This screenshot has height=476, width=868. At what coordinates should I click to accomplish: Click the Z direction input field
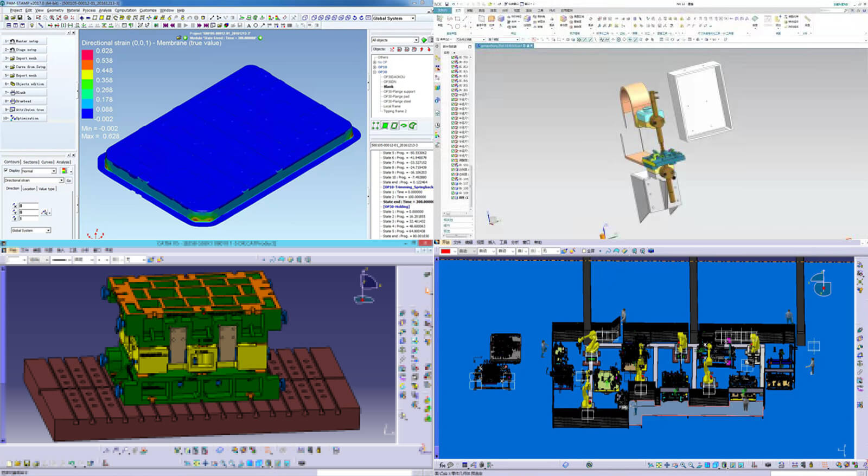tap(28, 218)
